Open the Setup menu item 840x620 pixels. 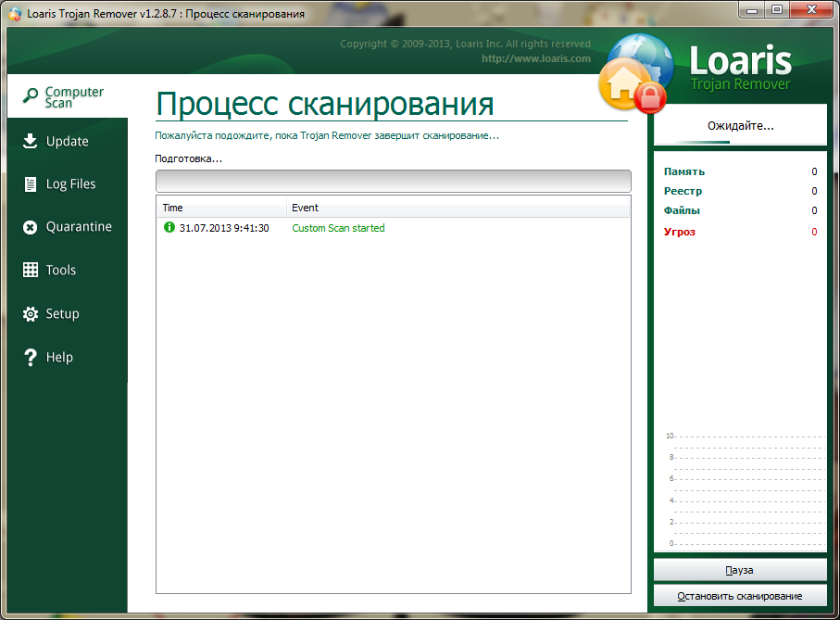point(68,314)
